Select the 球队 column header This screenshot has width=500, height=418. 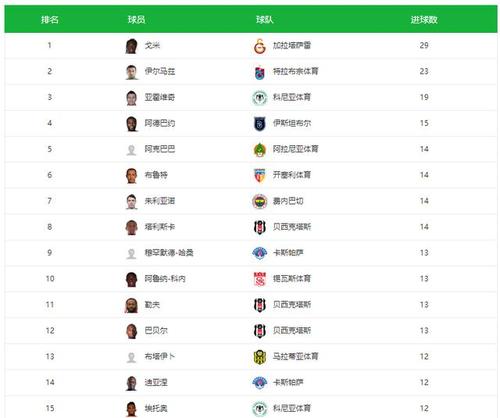264,20
